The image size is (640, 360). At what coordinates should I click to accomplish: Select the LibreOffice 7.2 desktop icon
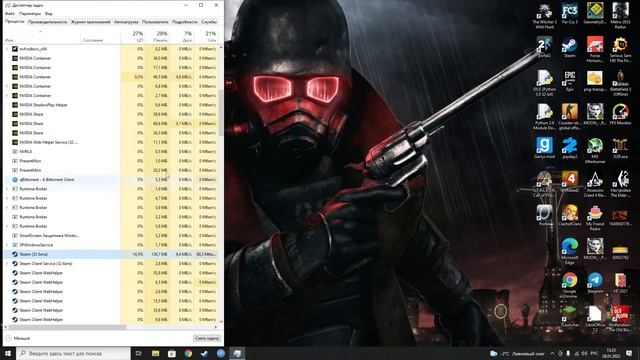tap(595, 318)
